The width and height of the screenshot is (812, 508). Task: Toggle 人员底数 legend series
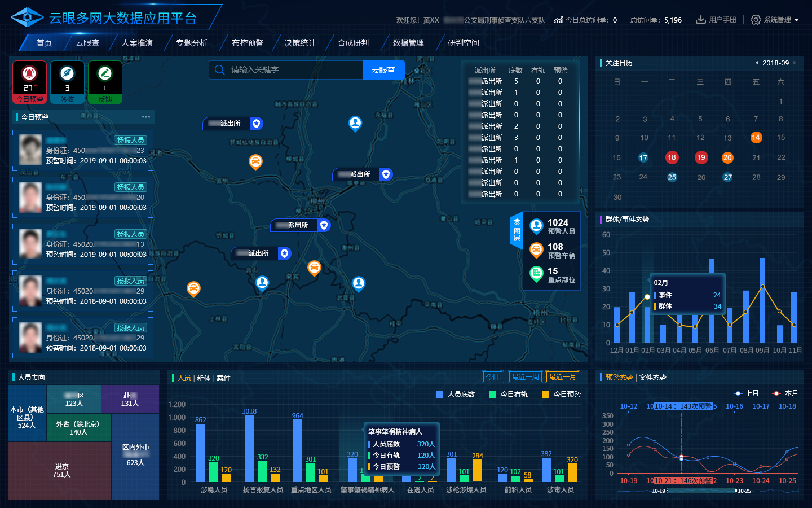[x=456, y=395]
